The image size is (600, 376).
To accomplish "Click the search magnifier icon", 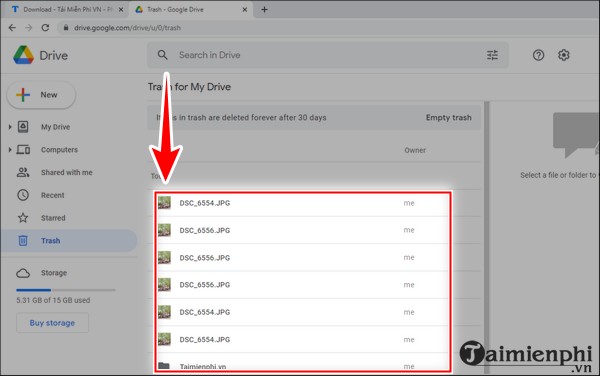I will coord(163,55).
